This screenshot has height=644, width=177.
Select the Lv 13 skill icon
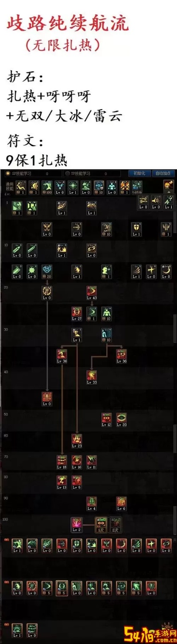point(62,483)
